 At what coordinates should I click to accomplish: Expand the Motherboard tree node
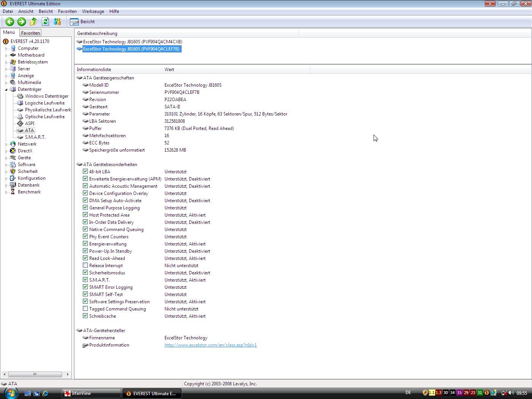click(6, 55)
